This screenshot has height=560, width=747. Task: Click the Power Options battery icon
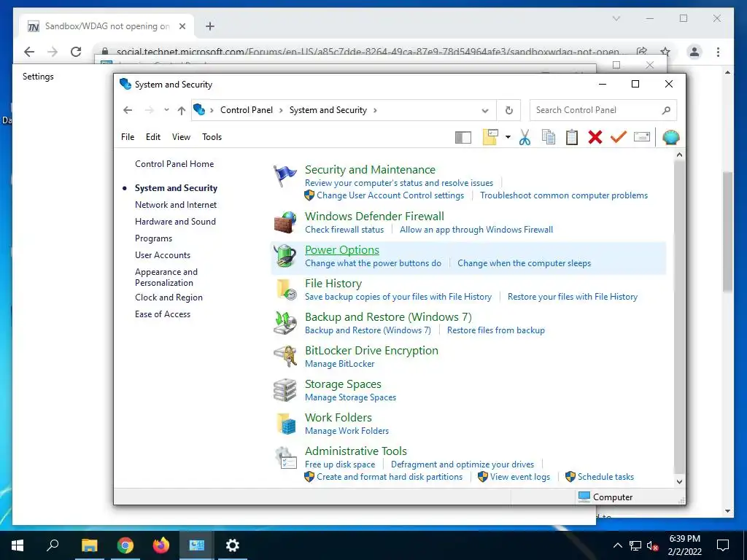(285, 256)
